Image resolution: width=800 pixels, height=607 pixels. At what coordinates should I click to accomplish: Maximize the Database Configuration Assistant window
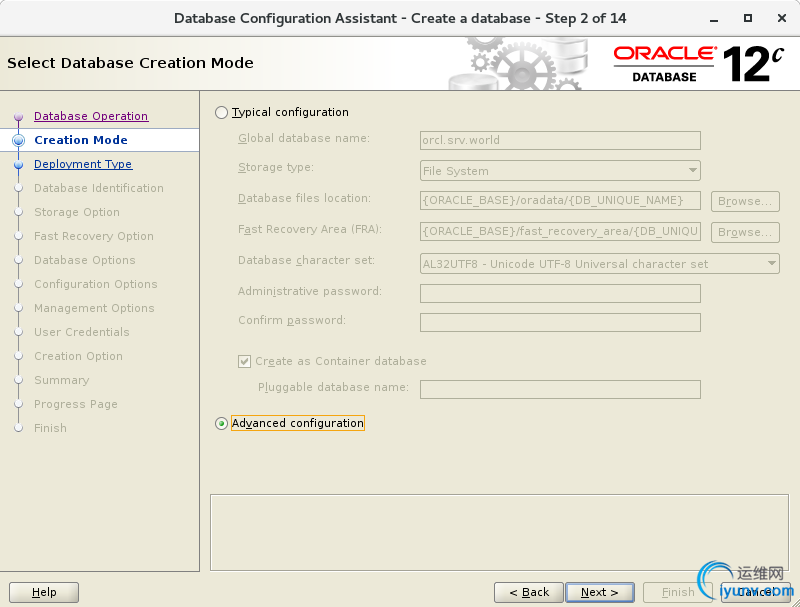click(747, 18)
